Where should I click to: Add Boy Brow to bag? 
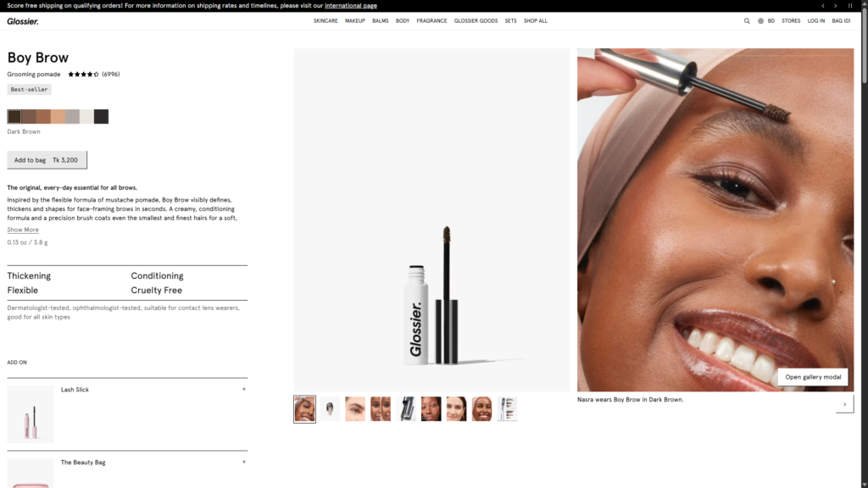click(47, 160)
